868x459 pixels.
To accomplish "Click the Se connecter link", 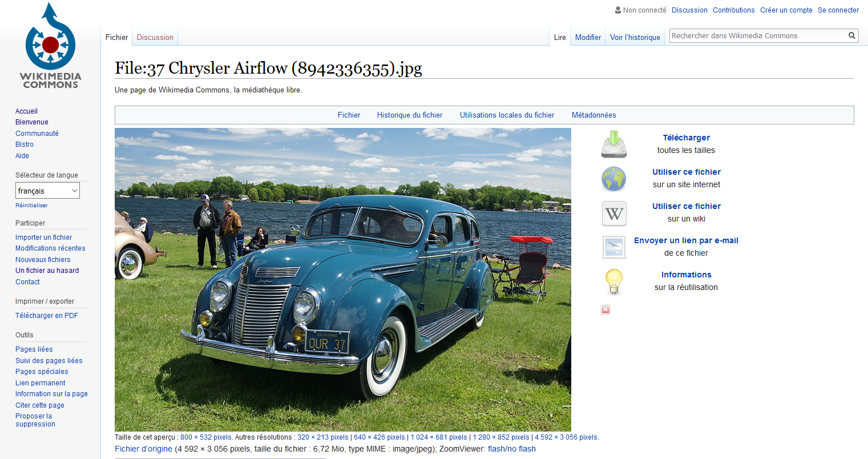I will coord(838,10).
